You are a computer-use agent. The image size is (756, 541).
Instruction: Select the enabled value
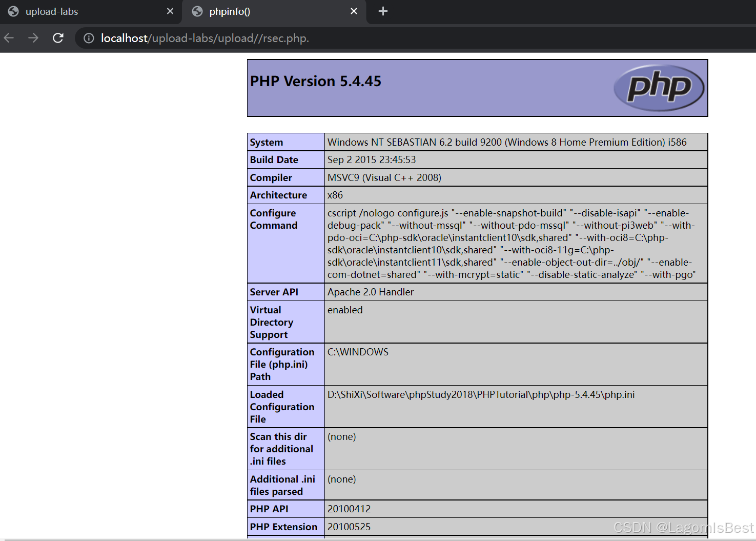[x=345, y=310]
